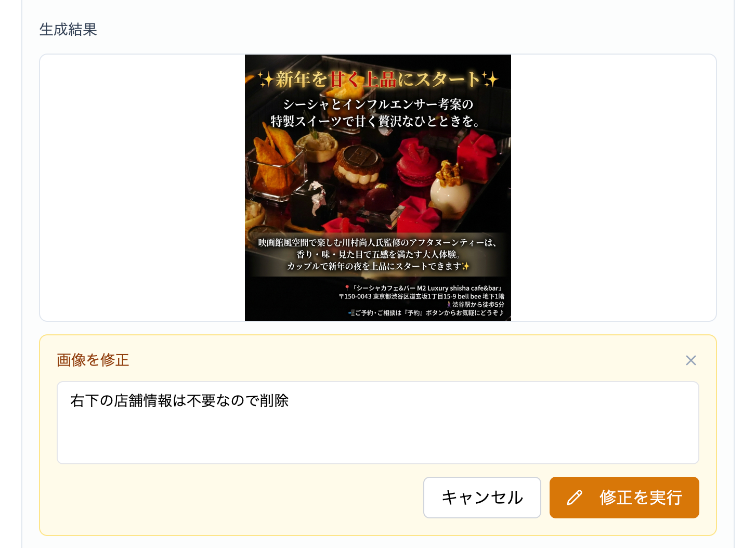Cancel the edit with the キャンセル button
Viewport: 756px width, 548px height.
(x=482, y=498)
